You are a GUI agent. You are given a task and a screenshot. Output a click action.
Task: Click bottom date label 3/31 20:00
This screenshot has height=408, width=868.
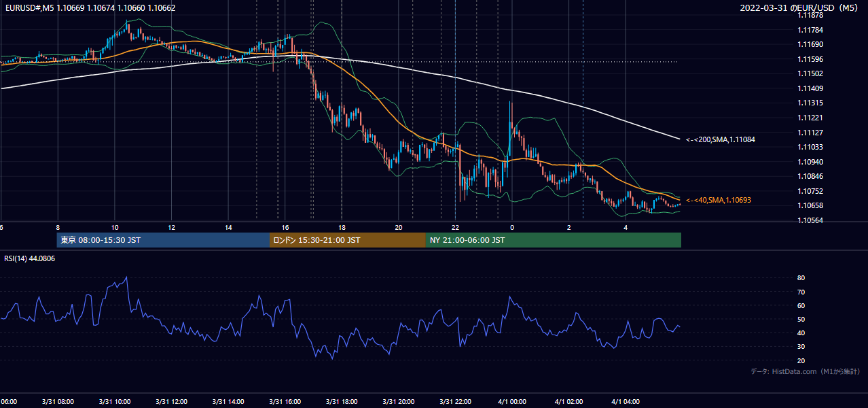[399, 402]
